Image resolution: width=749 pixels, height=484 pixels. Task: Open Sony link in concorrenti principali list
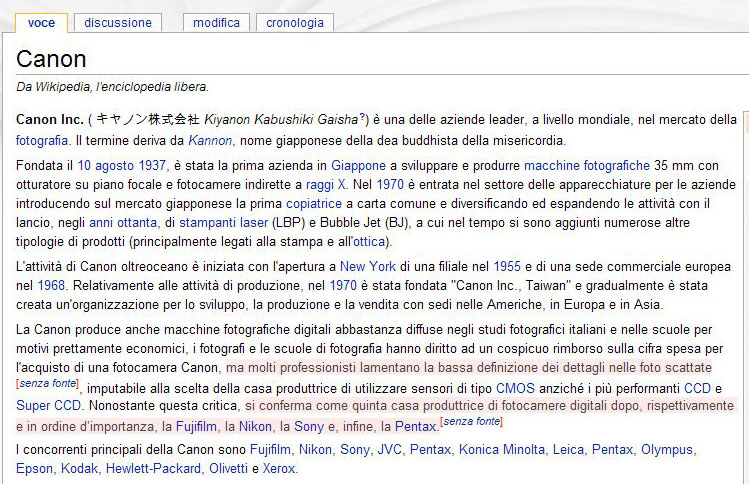click(355, 450)
